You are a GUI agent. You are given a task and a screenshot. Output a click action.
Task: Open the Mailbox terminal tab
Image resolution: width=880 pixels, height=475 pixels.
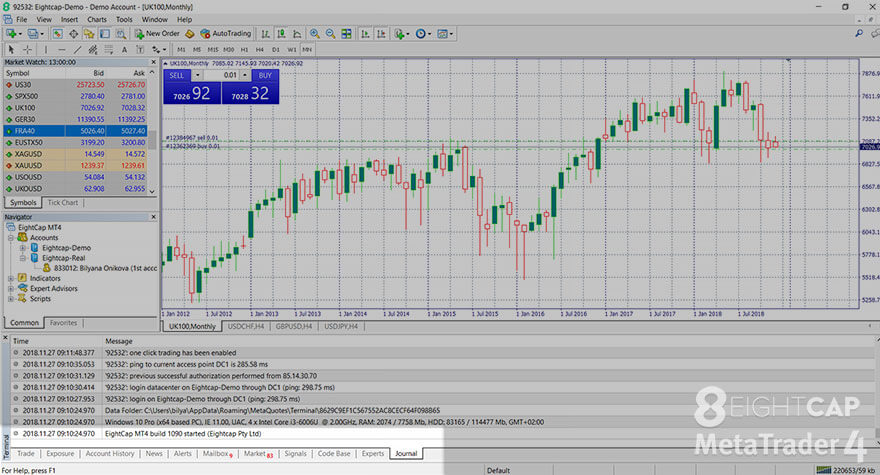pyautogui.click(x=217, y=454)
